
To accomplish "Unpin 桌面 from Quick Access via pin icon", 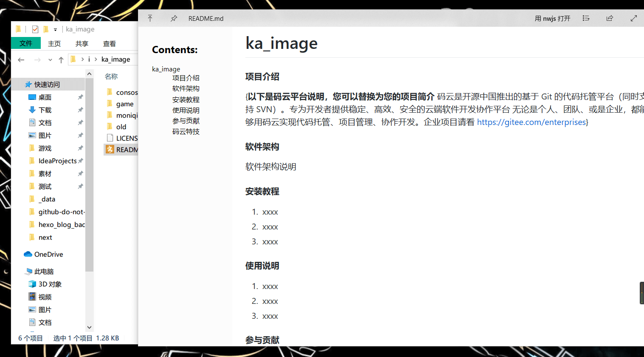I will [80, 97].
